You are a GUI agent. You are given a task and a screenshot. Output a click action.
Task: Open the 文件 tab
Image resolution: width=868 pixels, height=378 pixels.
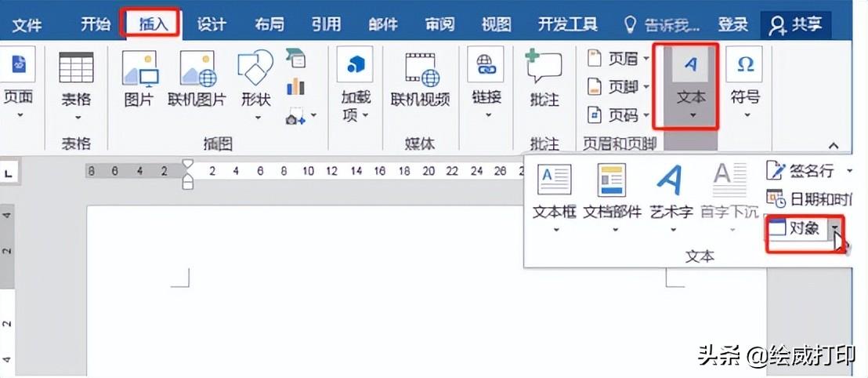(x=27, y=25)
